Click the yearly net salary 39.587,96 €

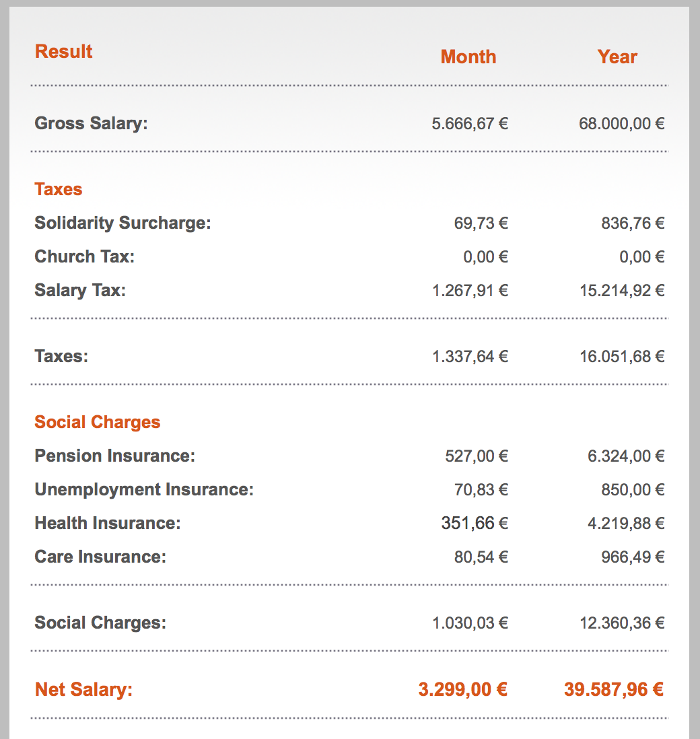pyautogui.click(x=614, y=690)
